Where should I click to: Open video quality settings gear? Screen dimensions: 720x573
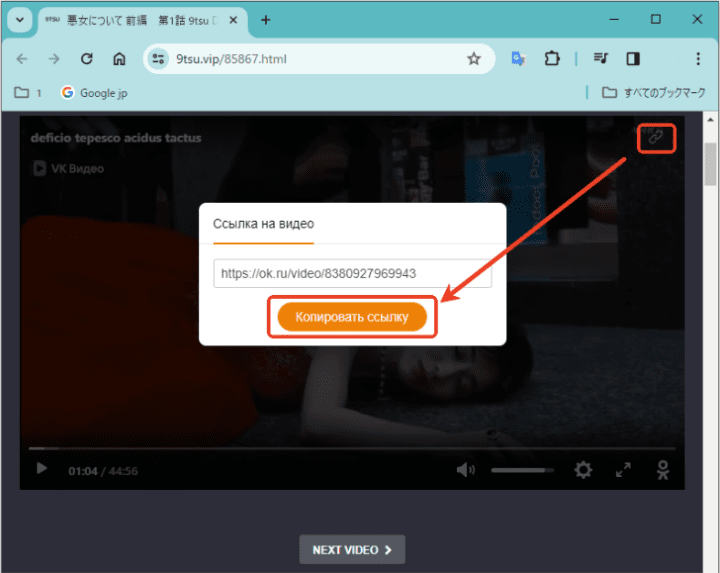coord(583,470)
